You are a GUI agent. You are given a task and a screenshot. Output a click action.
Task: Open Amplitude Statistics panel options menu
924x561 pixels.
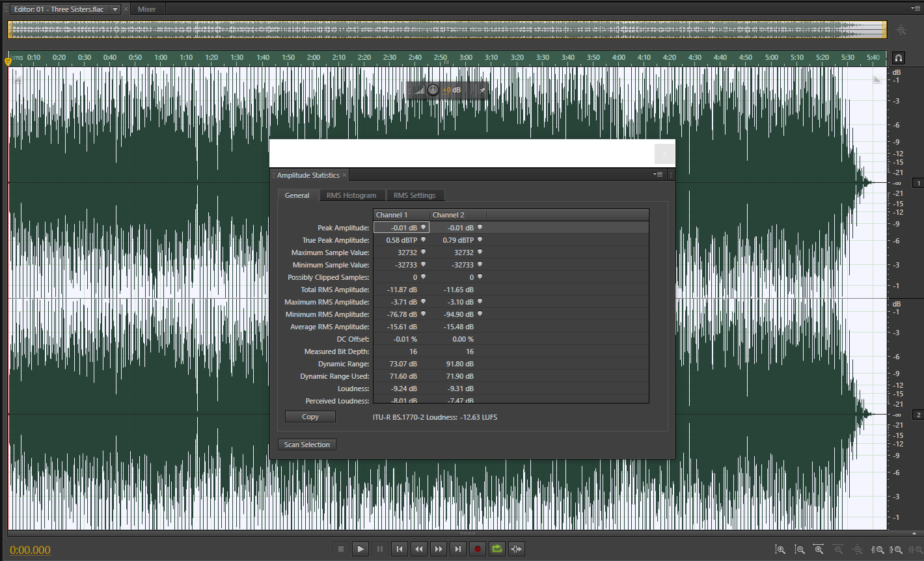(659, 174)
